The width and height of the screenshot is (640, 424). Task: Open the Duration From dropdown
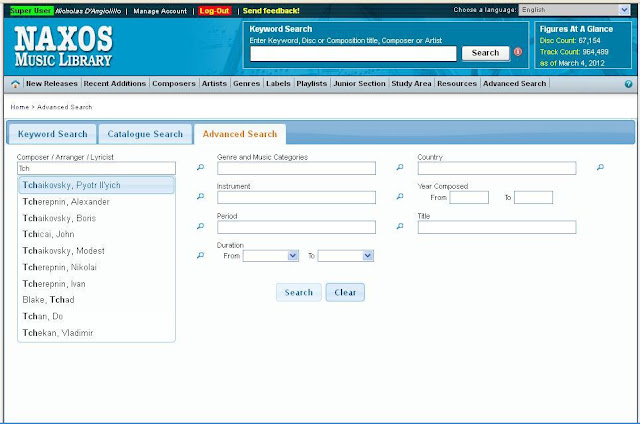point(271,256)
